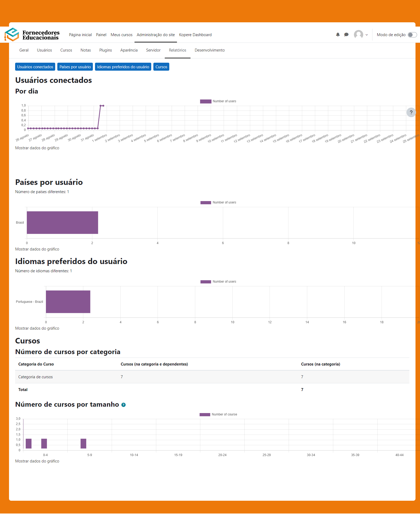Toggle Number of users legend in Por dia chart
Image resolution: width=420 pixels, height=514 pixels.
tap(218, 101)
